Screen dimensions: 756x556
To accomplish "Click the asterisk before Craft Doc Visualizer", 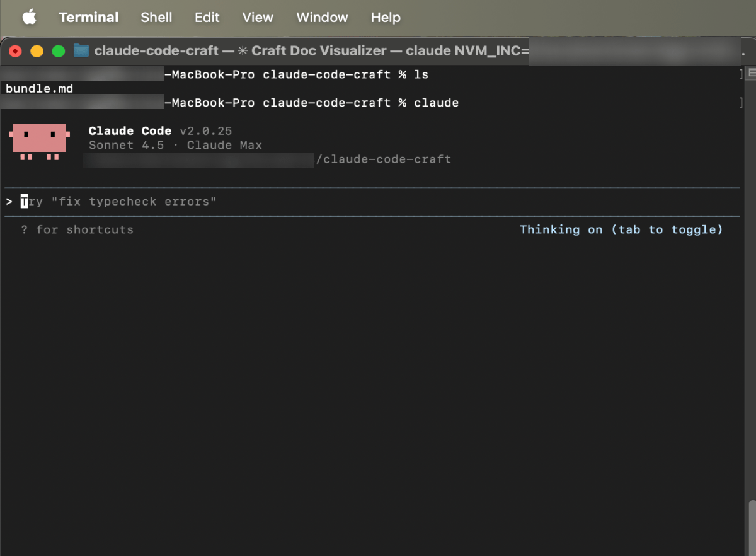I will point(243,51).
